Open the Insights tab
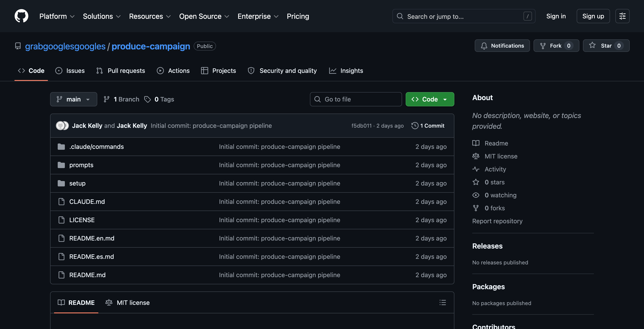The width and height of the screenshot is (644, 329). (x=352, y=70)
